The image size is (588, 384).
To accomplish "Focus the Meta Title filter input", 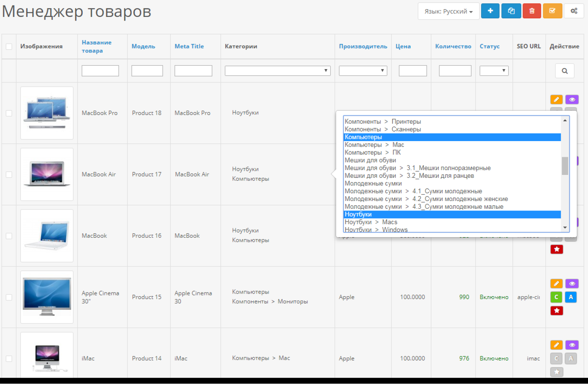I will 193,71.
